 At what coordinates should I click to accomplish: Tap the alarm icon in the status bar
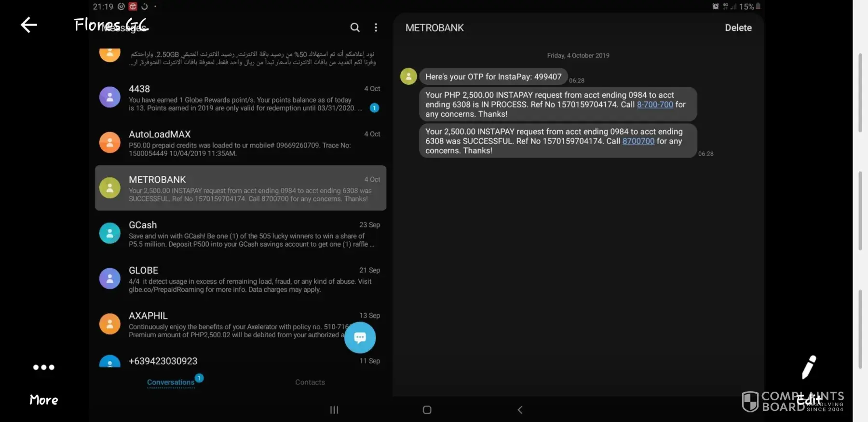[716, 6]
